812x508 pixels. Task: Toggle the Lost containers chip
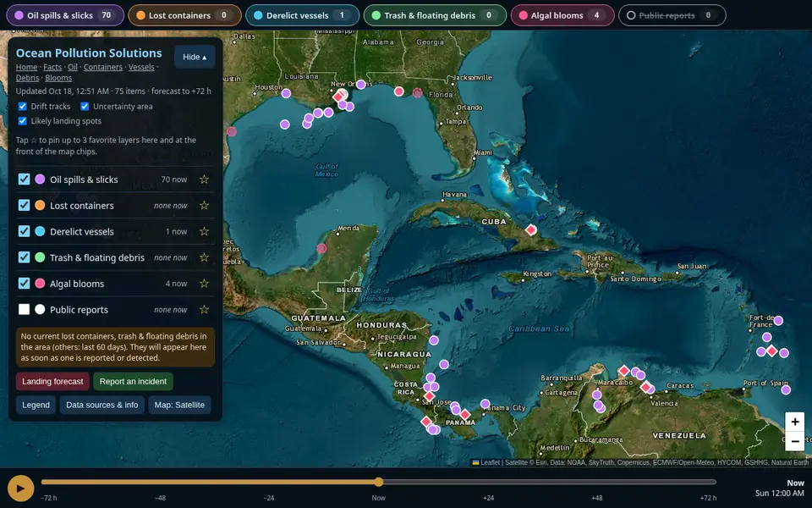[x=185, y=15]
